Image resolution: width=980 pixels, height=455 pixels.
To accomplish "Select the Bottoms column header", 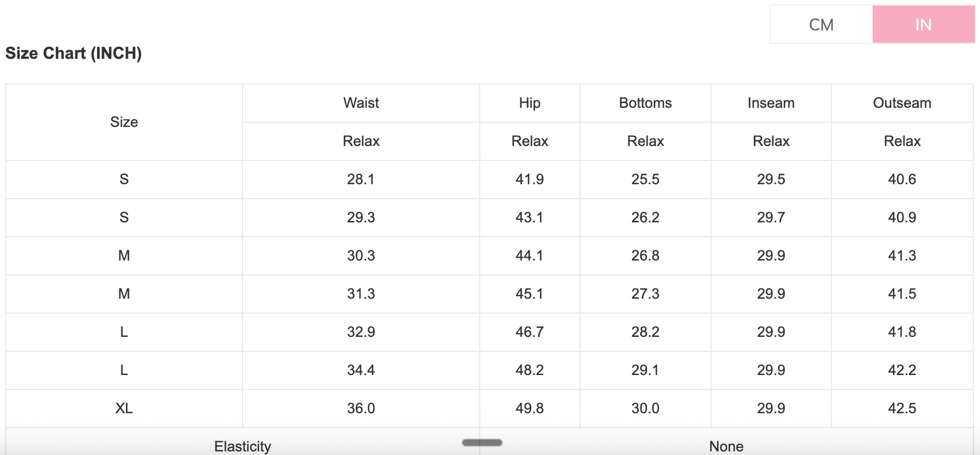I will tap(645, 103).
